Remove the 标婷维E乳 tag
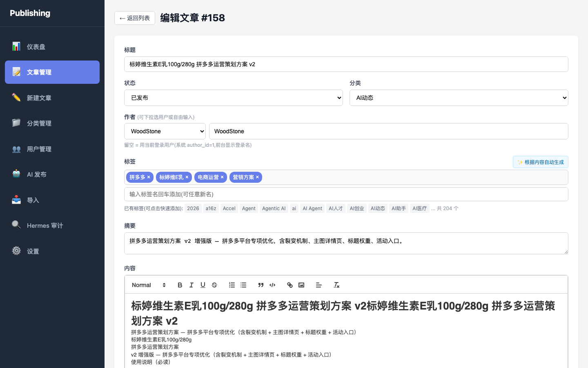The image size is (588, 368). tap(187, 177)
